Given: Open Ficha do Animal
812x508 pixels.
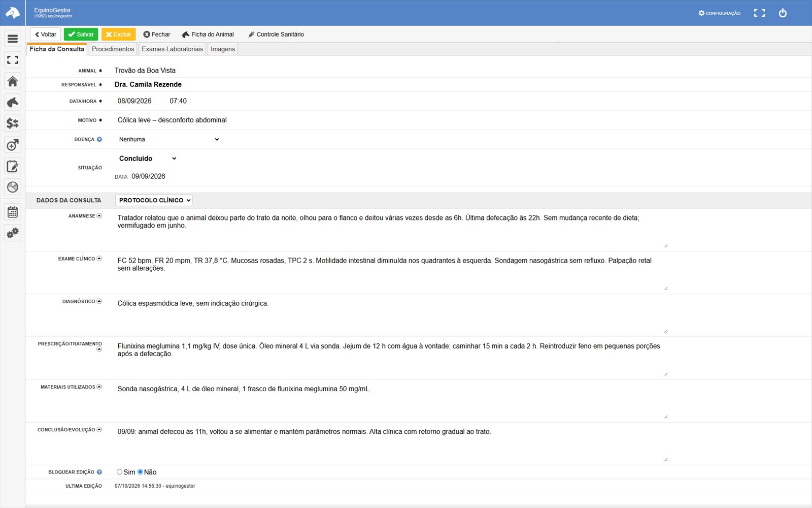Looking at the screenshot, I should point(208,35).
